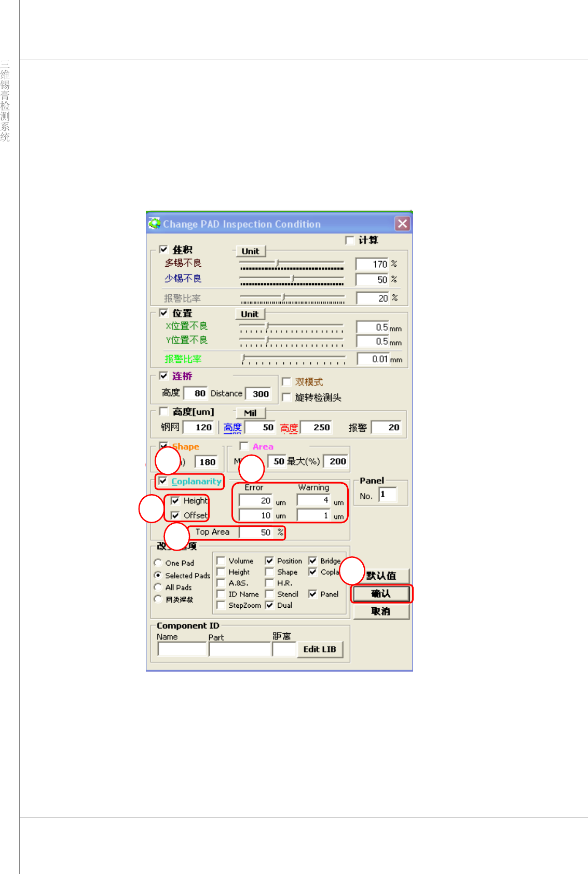Check the StepZoom option checkbox
Viewport: 588px width, 874px height.
(x=221, y=605)
